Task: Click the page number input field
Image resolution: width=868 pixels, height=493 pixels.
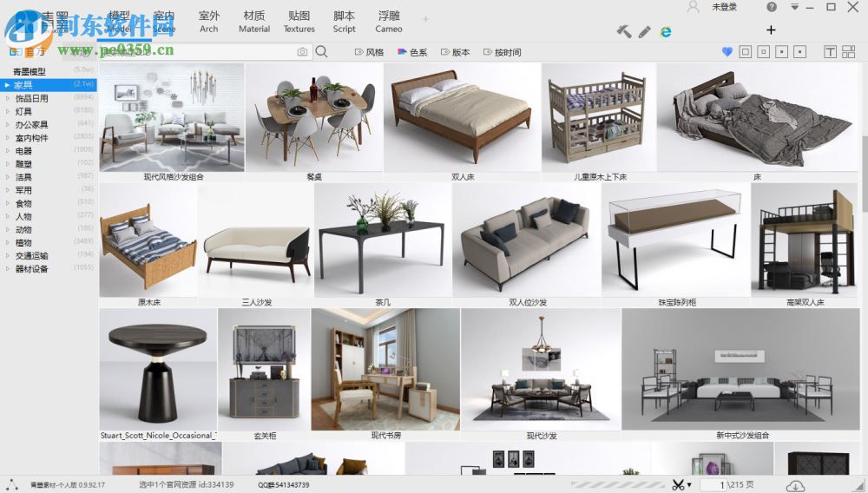Action: coord(714,484)
